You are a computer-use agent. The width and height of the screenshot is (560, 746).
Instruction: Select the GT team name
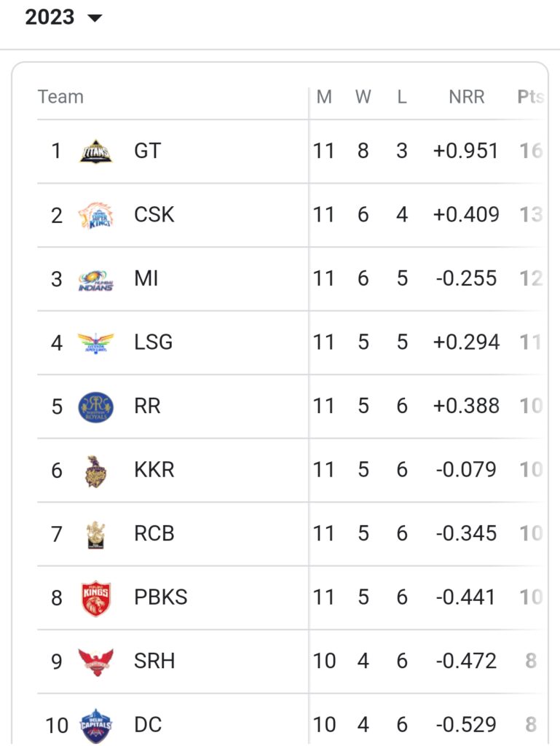tap(147, 151)
